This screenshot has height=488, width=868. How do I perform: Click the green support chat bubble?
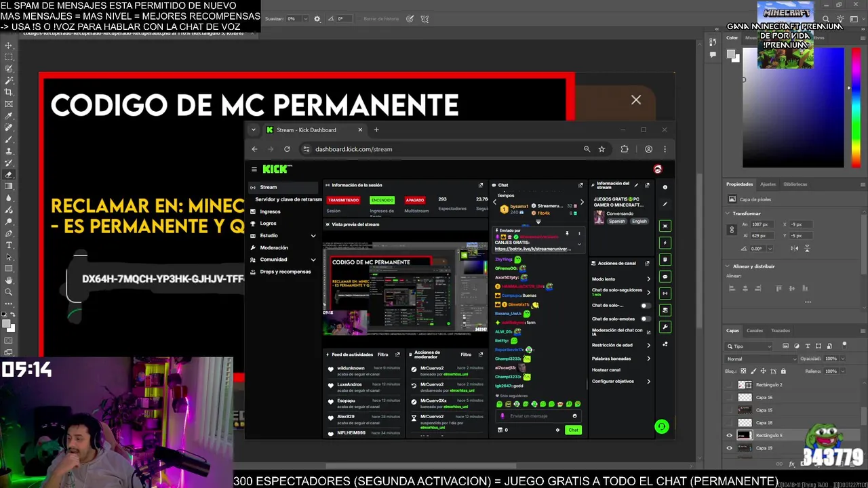pyautogui.click(x=662, y=426)
